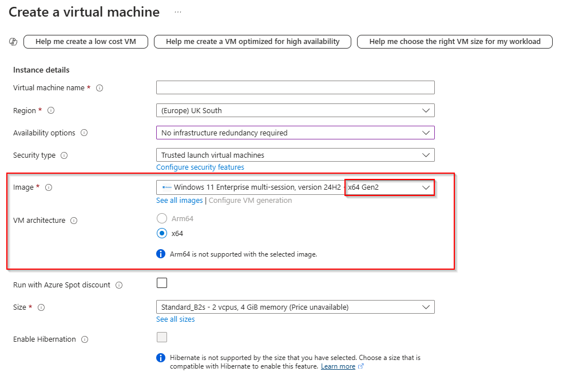Click the Hibernate warning info icon

click(160, 357)
